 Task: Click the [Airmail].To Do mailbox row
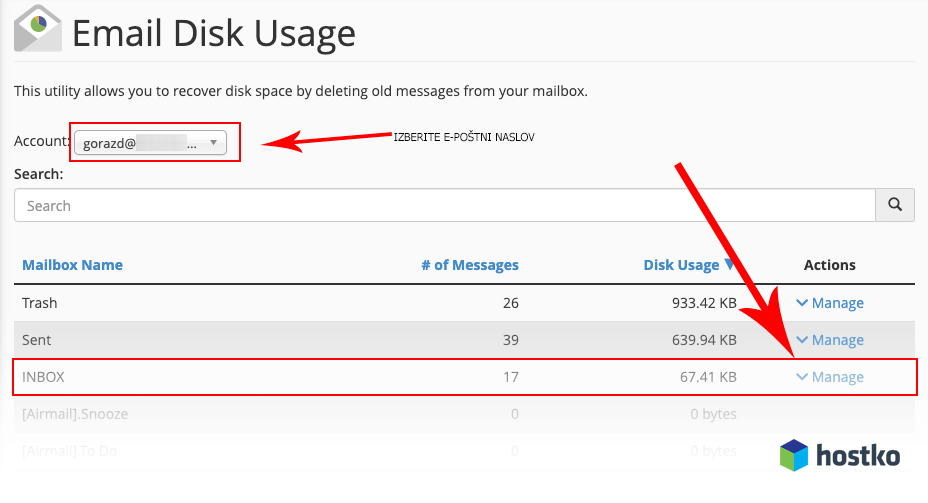(x=69, y=451)
